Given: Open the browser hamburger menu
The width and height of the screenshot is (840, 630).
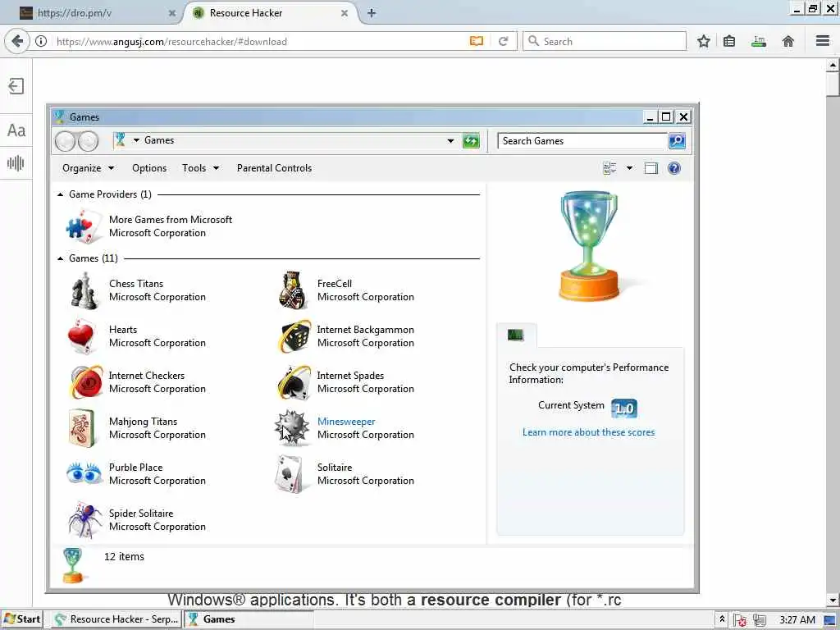Looking at the screenshot, I should [823, 41].
